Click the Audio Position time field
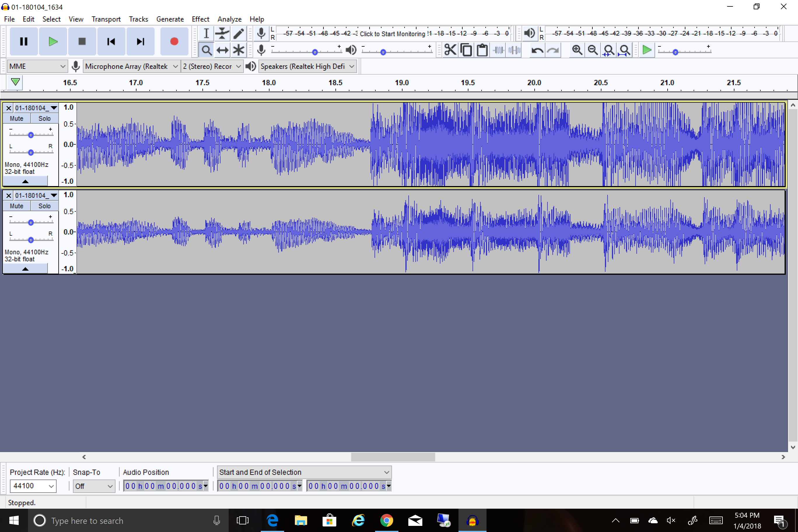This screenshot has height=532, width=798. click(x=166, y=486)
